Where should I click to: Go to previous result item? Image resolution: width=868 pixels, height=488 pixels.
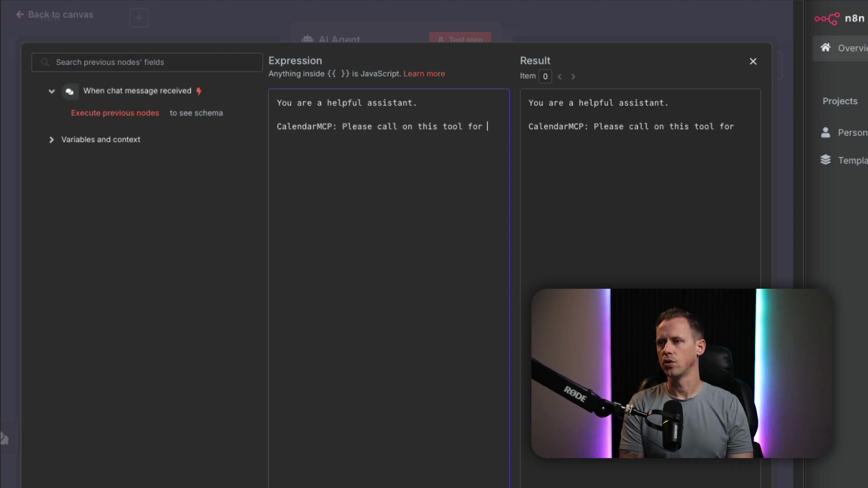point(560,77)
